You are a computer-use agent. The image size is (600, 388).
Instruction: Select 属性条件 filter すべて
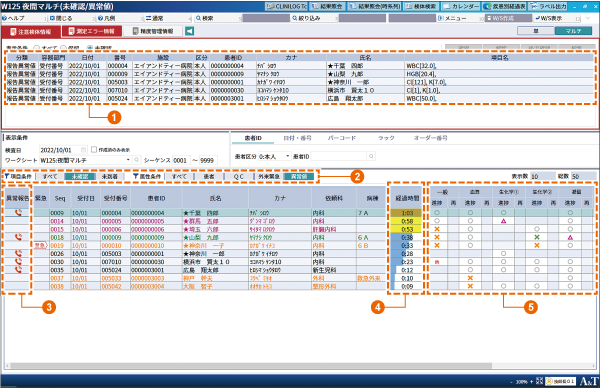[179, 176]
